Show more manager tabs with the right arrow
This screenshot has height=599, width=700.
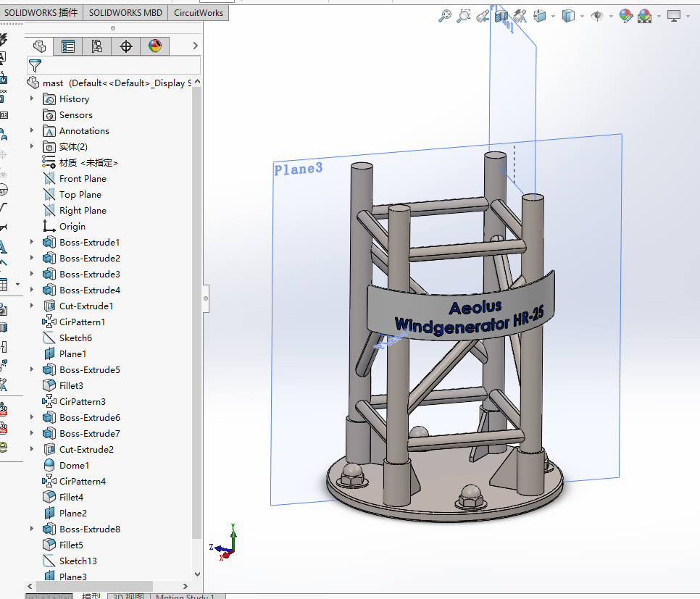[x=195, y=46]
